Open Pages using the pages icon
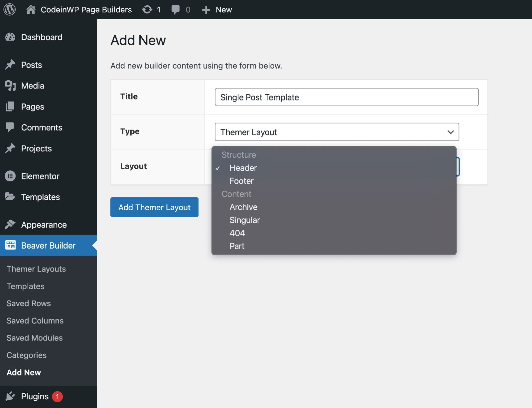The width and height of the screenshot is (532, 408). click(x=10, y=106)
